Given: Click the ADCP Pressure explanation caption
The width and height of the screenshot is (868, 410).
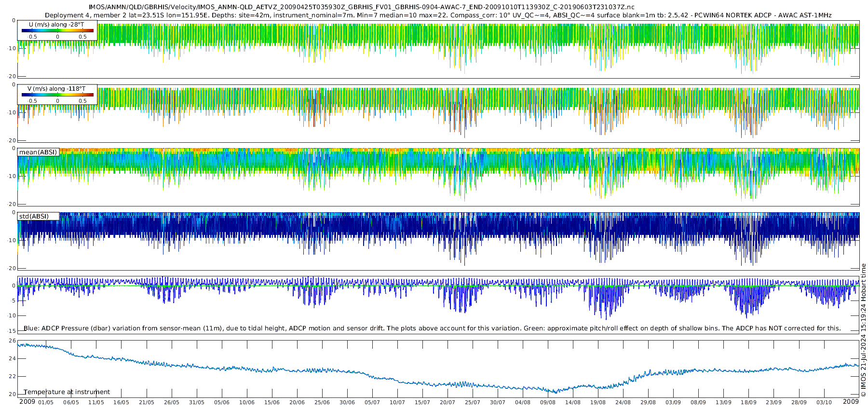Looking at the screenshot, I should 432,328.
